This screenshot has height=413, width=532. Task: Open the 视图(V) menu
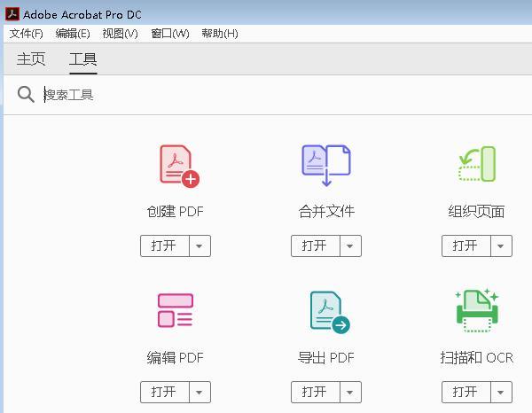tap(120, 34)
